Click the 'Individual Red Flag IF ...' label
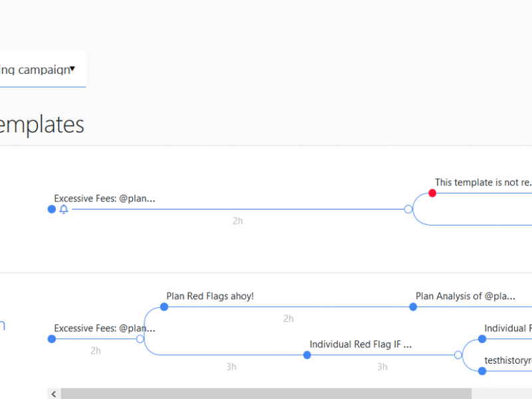Screen dimensions: 532x399 pyautogui.click(x=360, y=344)
